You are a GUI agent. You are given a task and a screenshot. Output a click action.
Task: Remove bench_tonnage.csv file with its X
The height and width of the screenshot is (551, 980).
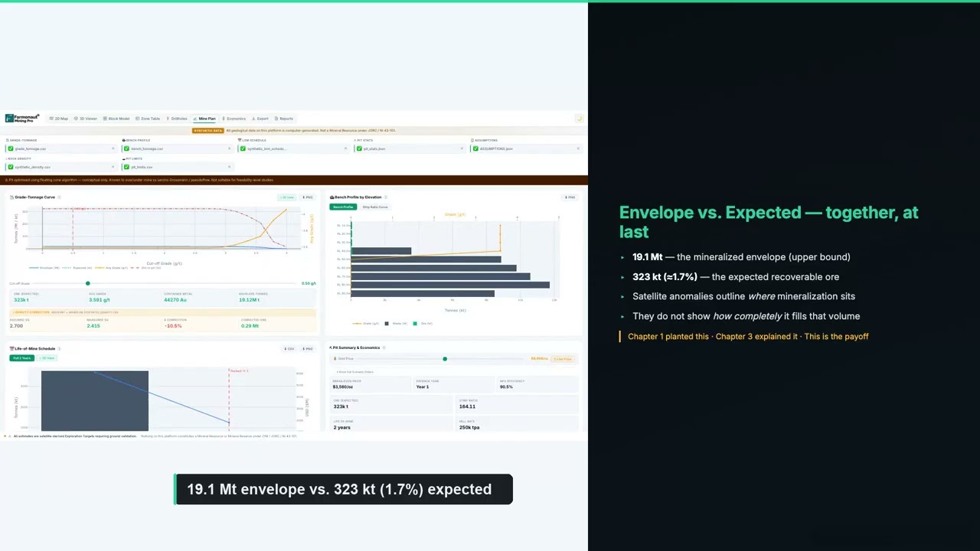pyautogui.click(x=229, y=148)
